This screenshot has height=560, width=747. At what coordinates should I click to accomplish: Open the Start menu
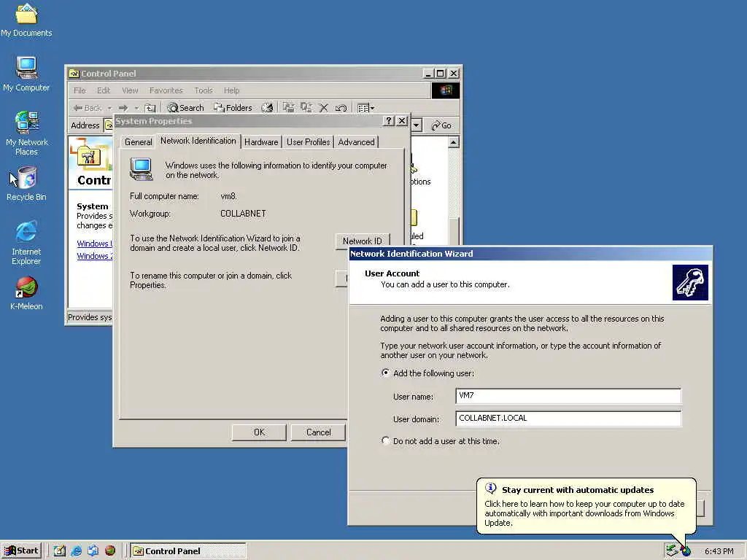click(x=21, y=551)
